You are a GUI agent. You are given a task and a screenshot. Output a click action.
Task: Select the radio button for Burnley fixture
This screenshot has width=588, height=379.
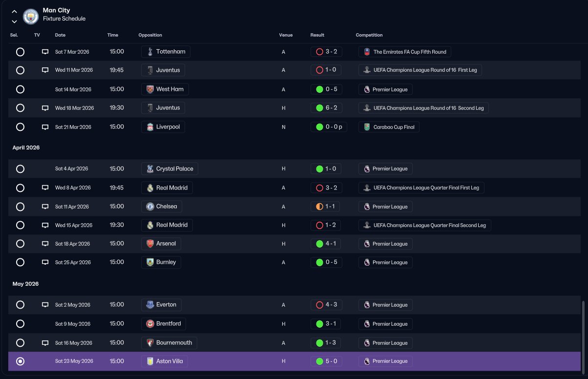20,262
